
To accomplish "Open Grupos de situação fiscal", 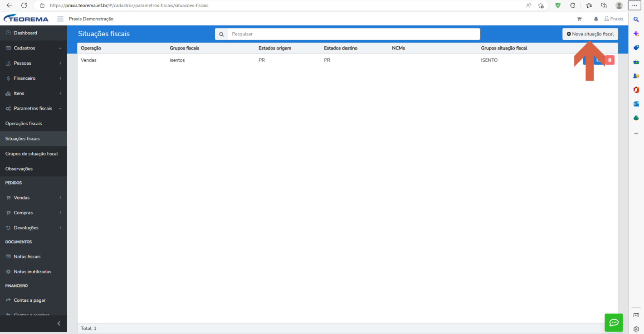I will (x=34, y=154).
